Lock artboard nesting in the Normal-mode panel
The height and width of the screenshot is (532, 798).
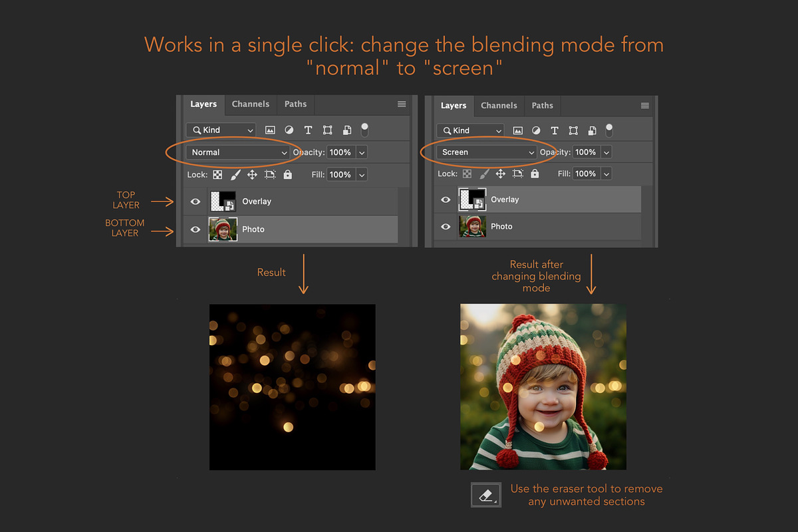pyautogui.click(x=270, y=174)
